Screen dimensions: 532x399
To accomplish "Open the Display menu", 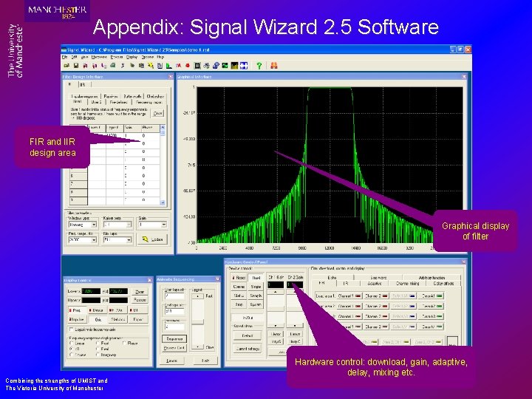I will (132, 57).
